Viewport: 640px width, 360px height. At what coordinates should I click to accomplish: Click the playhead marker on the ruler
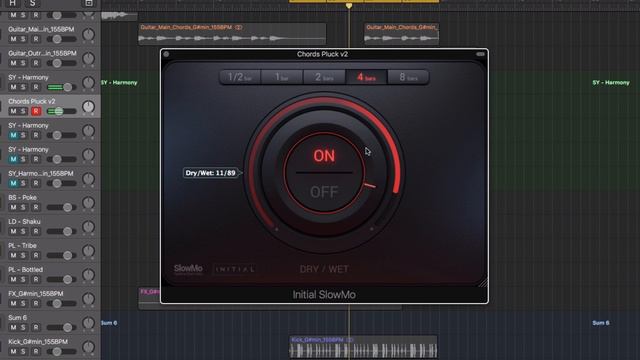349,6
